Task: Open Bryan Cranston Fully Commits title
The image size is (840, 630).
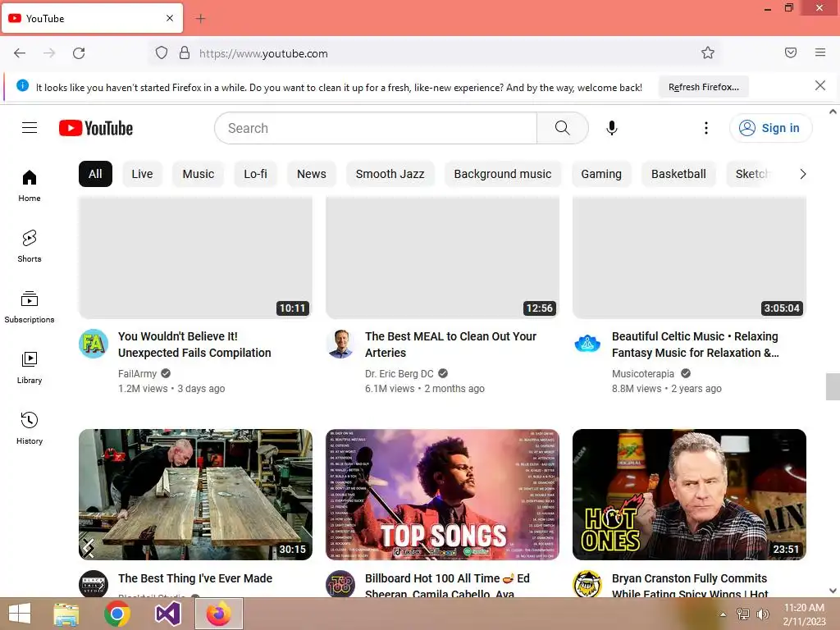Action: click(x=690, y=586)
